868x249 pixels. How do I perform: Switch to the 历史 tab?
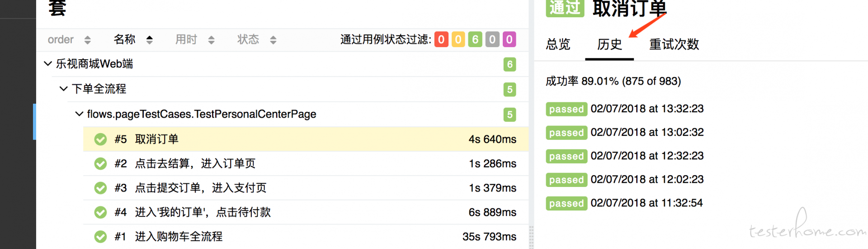pyautogui.click(x=609, y=44)
